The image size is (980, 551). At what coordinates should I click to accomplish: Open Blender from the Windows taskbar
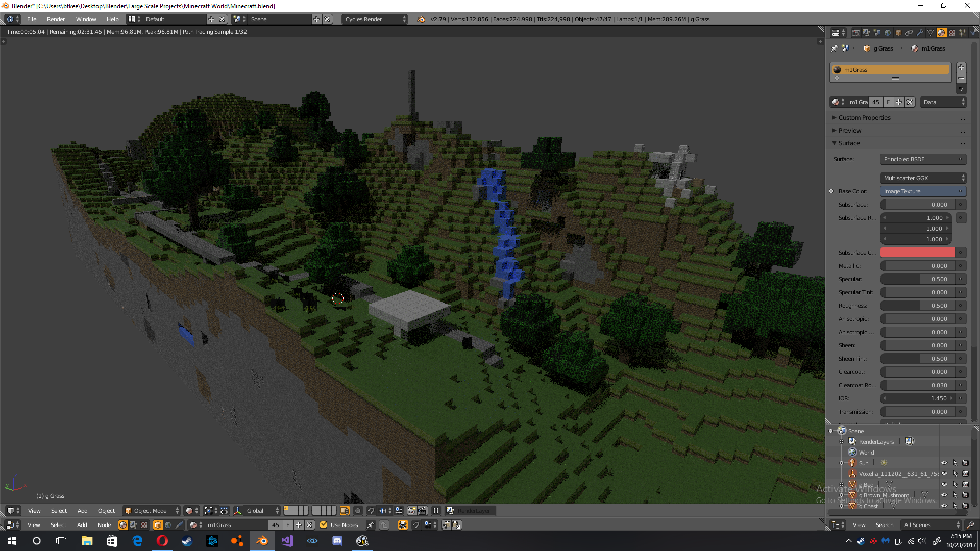tap(262, 541)
